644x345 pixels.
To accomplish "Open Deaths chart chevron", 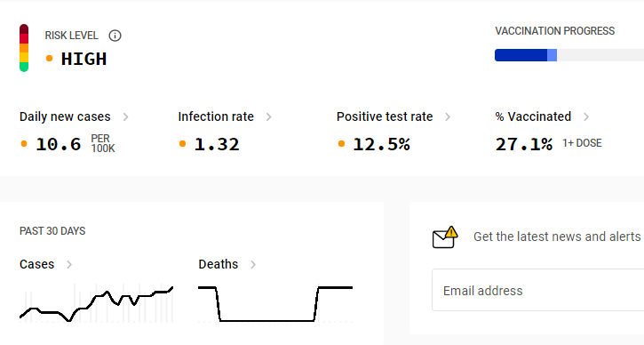I will pos(253,264).
